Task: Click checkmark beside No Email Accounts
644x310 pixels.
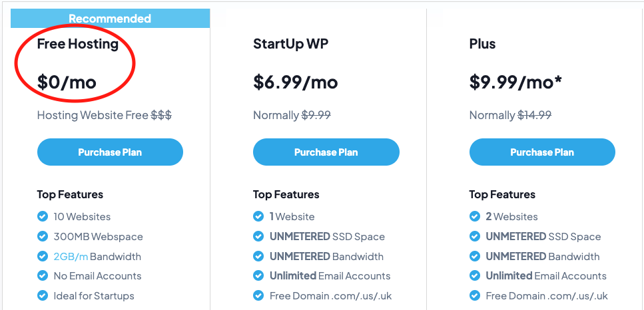Action: [x=43, y=275]
